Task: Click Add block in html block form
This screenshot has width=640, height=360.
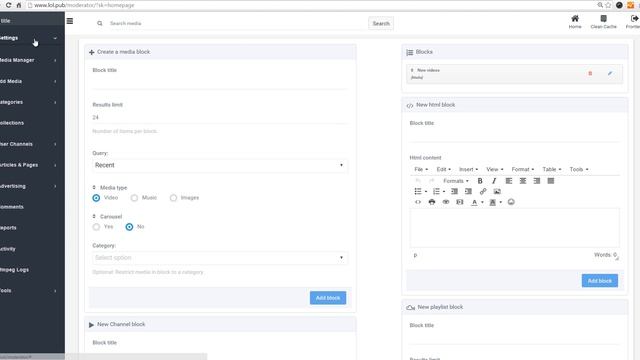Action: 600,281
